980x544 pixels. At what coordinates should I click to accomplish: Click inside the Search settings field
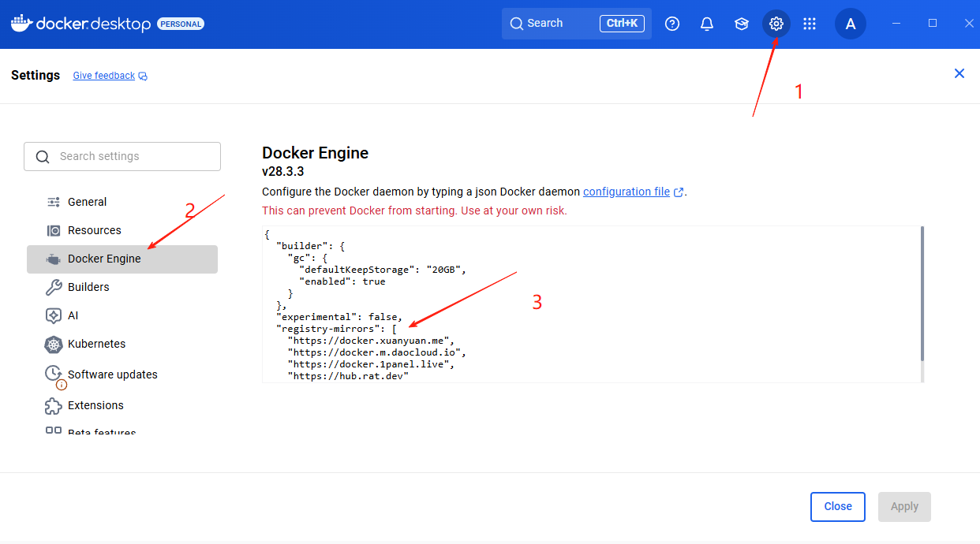point(122,156)
